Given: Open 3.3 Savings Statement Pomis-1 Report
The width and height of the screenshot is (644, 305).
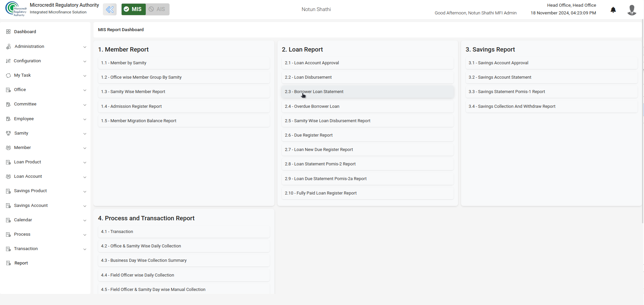Looking at the screenshot, I should point(551,92).
